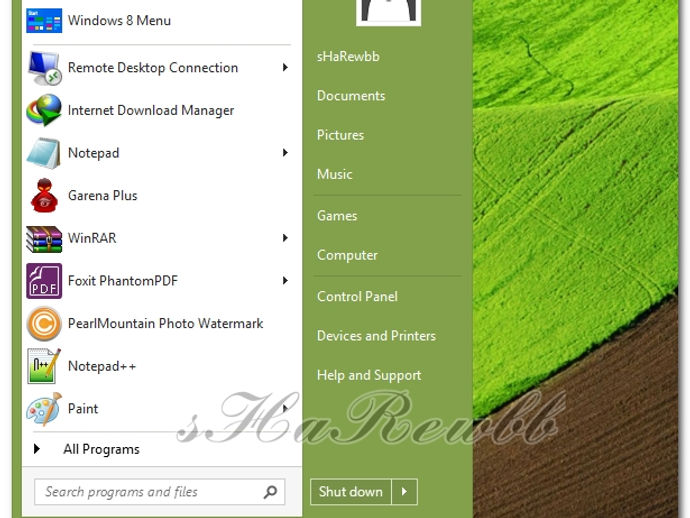Open the Pictures library
This screenshot has height=518, width=690.
340,135
